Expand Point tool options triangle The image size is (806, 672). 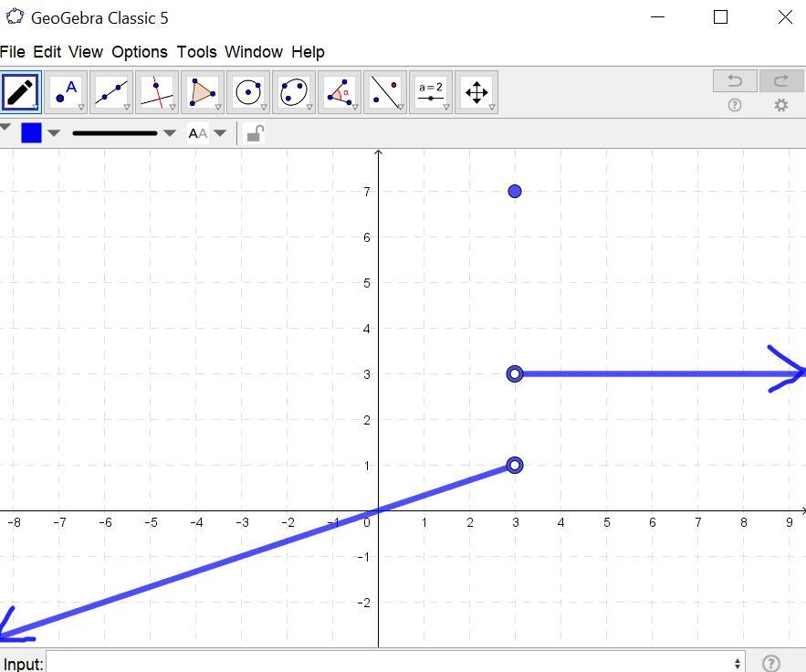click(81, 107)
